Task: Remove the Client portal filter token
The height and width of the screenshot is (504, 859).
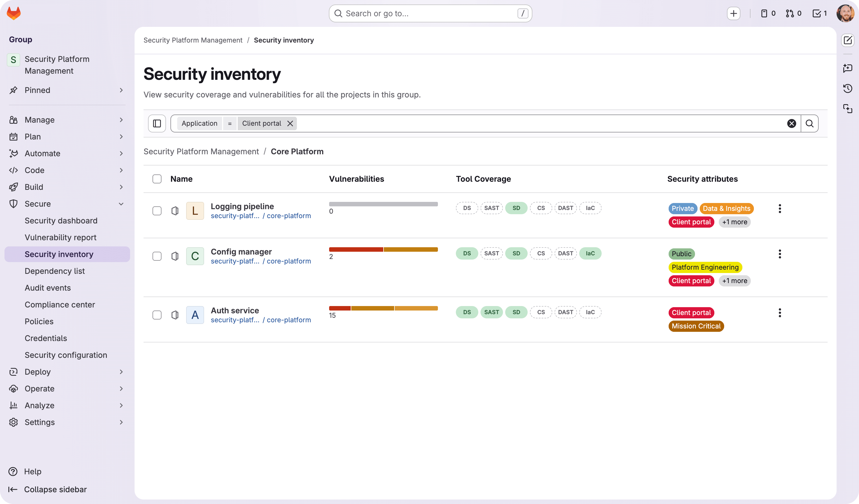Action: click(x=290, y=123)
